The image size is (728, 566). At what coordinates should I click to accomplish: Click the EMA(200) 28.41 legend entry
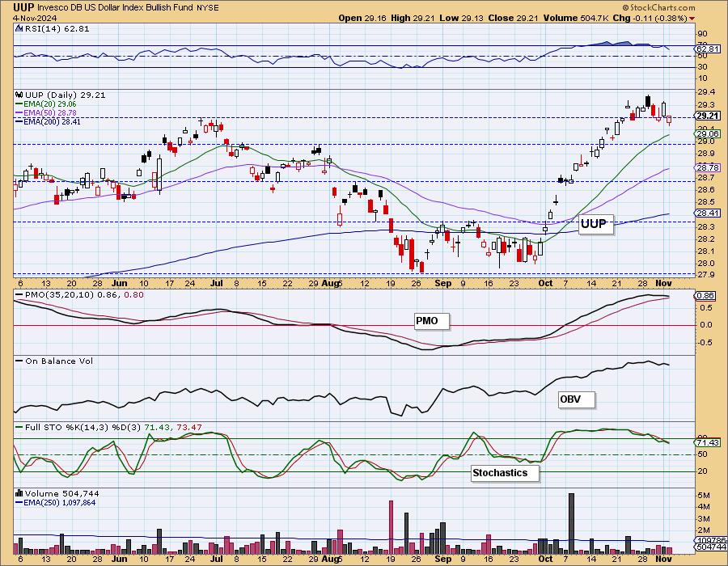(52, 121)
